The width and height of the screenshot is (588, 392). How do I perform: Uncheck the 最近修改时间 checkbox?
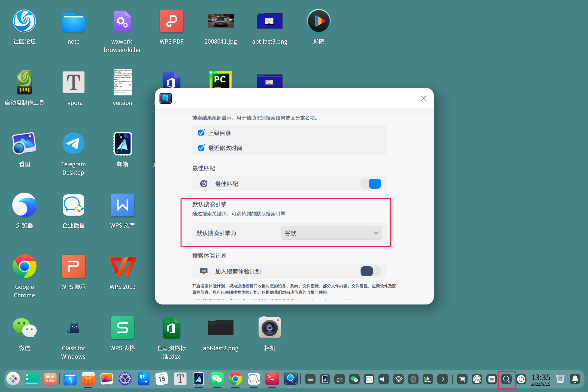[x=201, y=148]
